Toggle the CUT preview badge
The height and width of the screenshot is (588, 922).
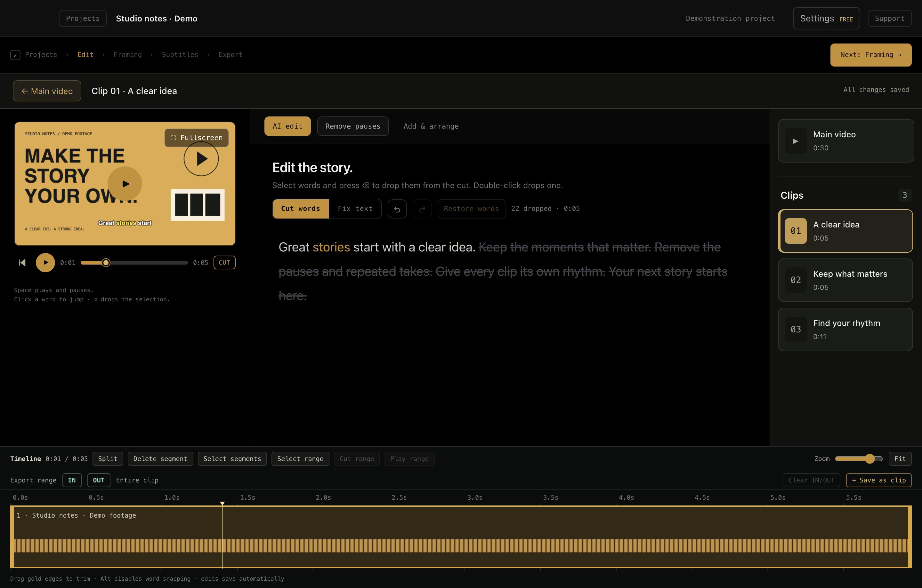coord(224,262)
